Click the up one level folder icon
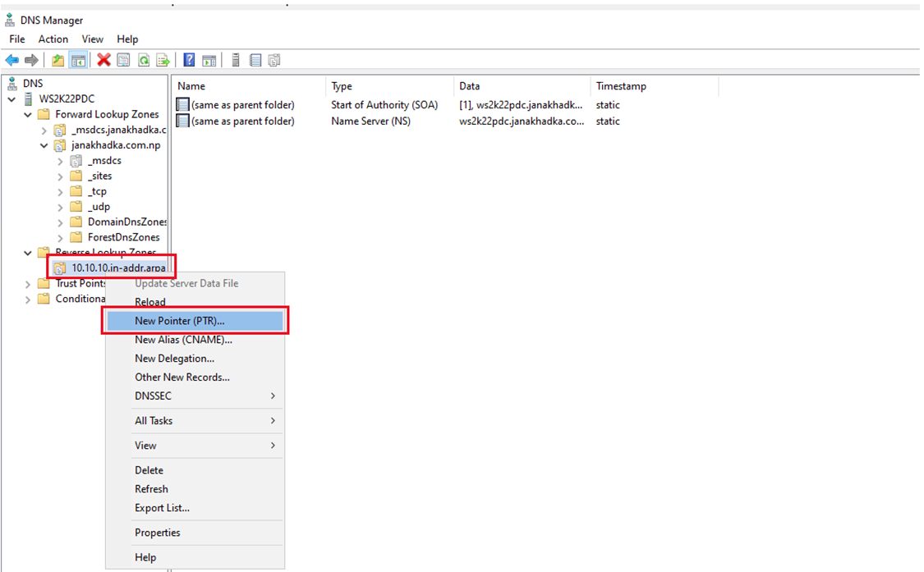Viewport: 924px width, 572px height. [x=56, y=59]
